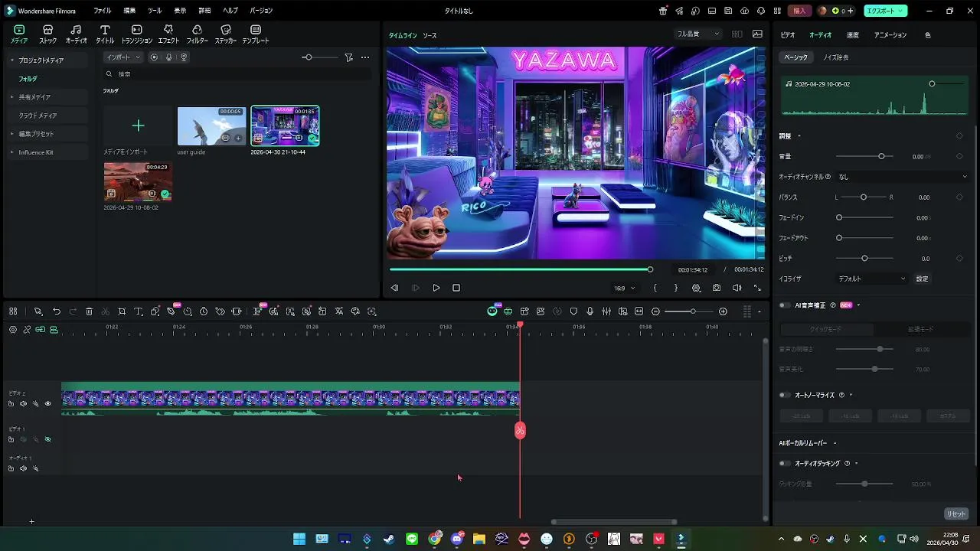The image size is (980, 551).
Task: Open the timeline layout grid icon
Action: click(13, 311)
